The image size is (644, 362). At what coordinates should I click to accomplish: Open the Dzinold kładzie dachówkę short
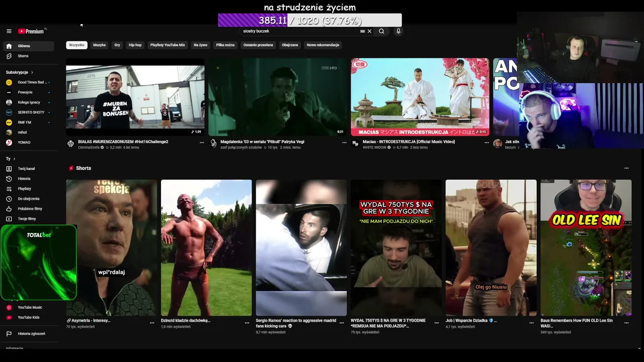point(206,248)
